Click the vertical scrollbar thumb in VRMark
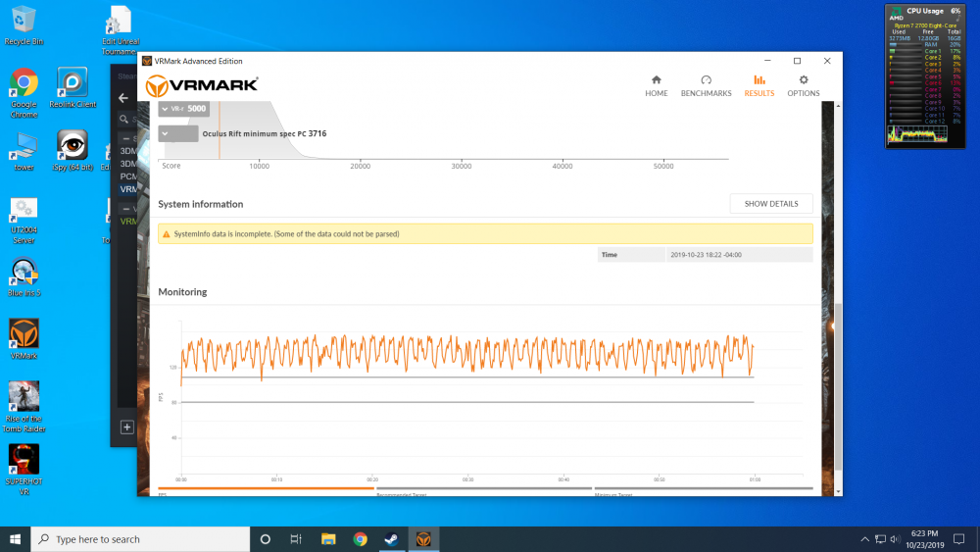This screenshot has width=980, height=552. 838,387
